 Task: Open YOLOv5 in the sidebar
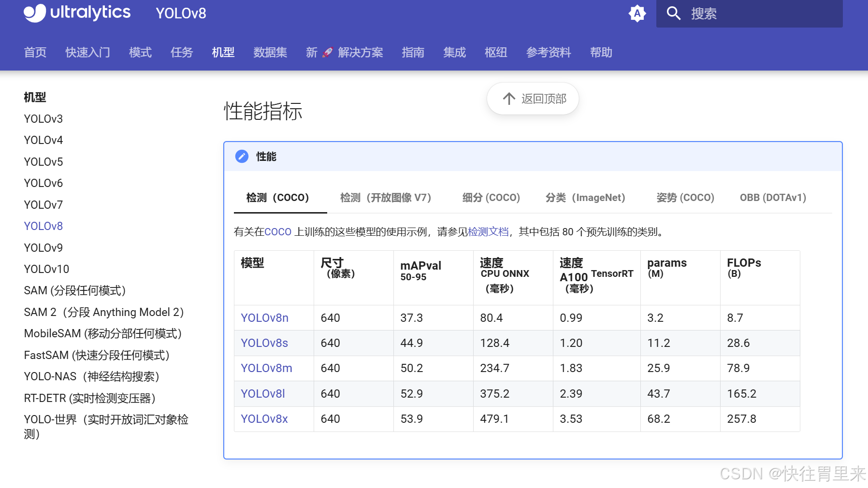coord(43,162)
